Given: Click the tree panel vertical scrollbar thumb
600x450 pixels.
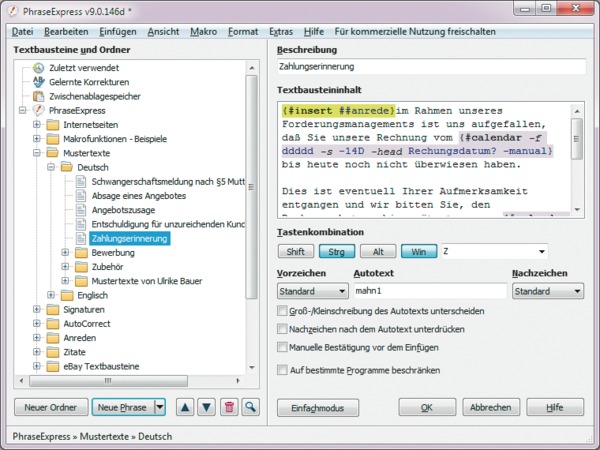Looking at the screenshot, I should point(251,187).
